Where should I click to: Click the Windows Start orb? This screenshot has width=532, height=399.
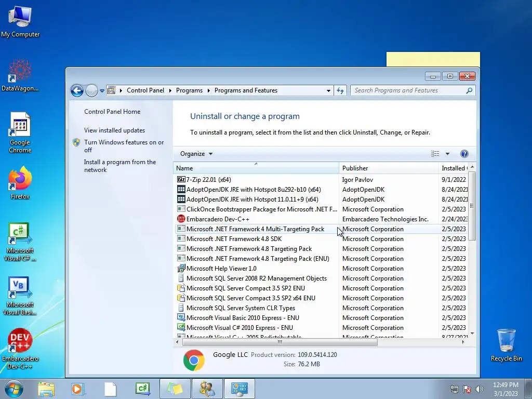click(x=14, y=389)
